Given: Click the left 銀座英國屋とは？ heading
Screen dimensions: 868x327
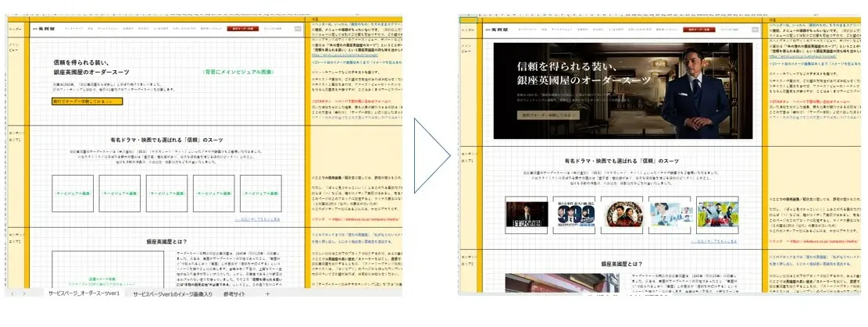Looking at the screenshot, I should point(166,242).
